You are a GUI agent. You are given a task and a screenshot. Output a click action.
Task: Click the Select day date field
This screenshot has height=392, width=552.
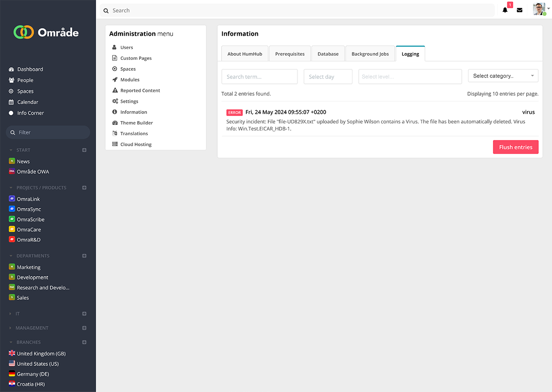point(328,77)
